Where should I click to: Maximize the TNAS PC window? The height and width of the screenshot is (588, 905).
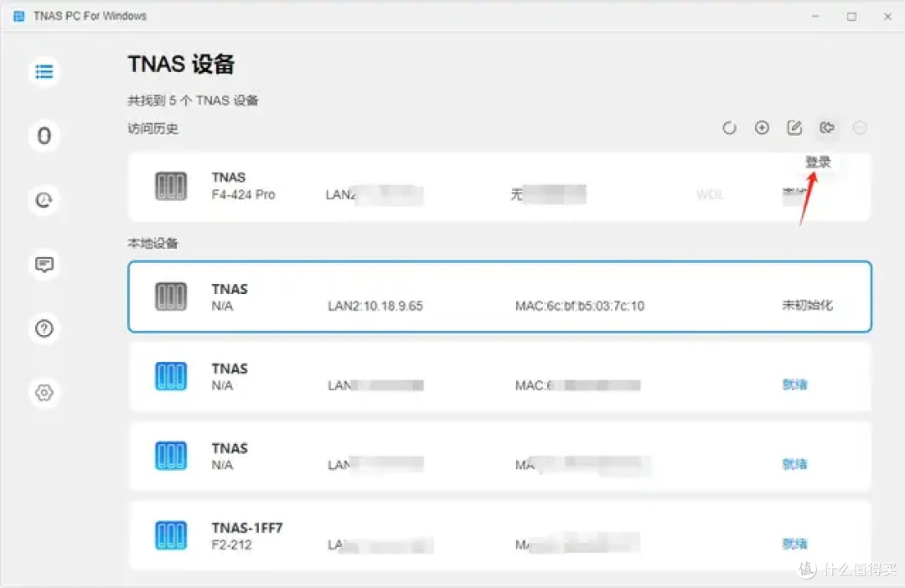[851, 16]
